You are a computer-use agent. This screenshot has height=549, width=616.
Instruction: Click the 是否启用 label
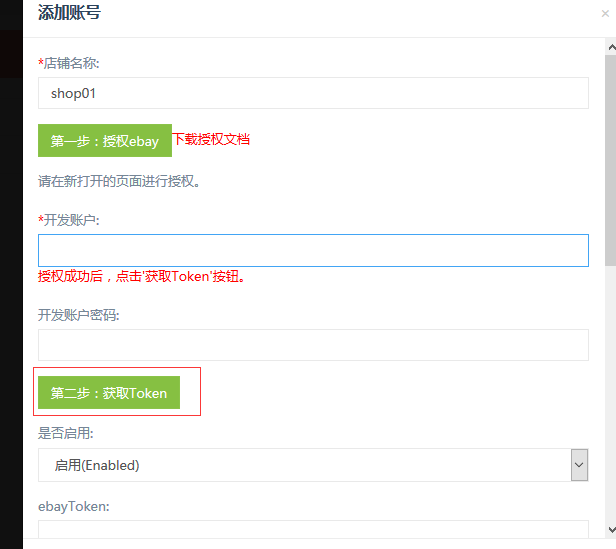(x=66, y=433)
